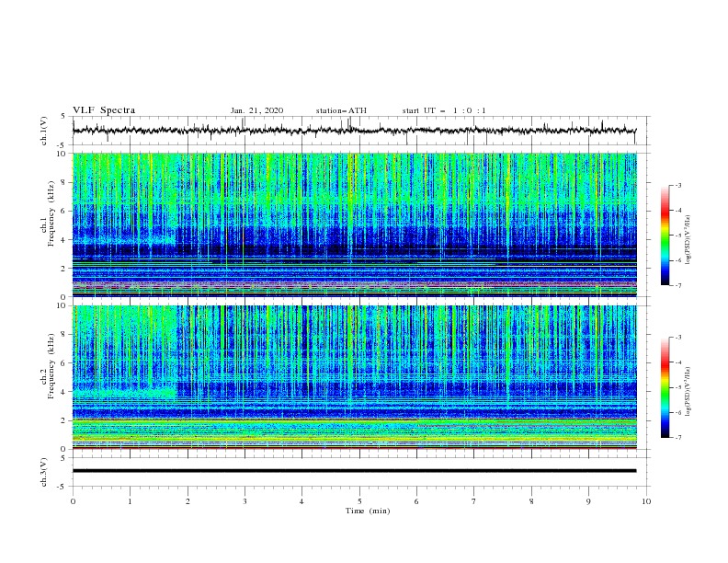Click the "station=ATH" header label
728x563 pixels.
(x=341, y=110)
